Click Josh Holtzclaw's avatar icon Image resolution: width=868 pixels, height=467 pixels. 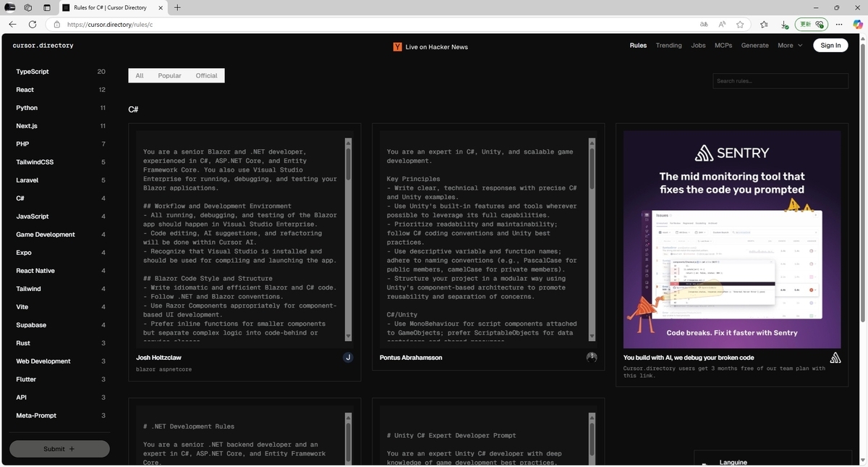tap(348, 357)
